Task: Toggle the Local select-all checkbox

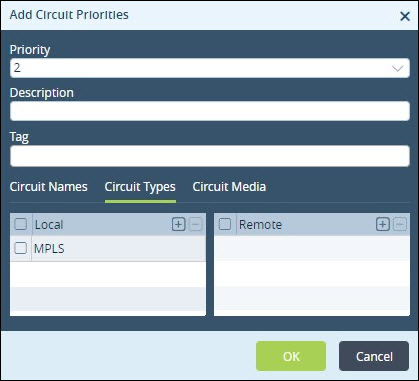Action: point(21,224)
